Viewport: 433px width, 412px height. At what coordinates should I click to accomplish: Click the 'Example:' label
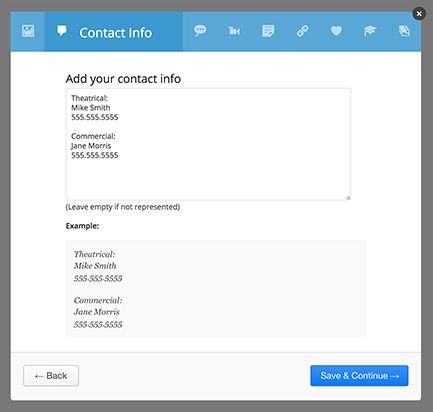(82, 226)
